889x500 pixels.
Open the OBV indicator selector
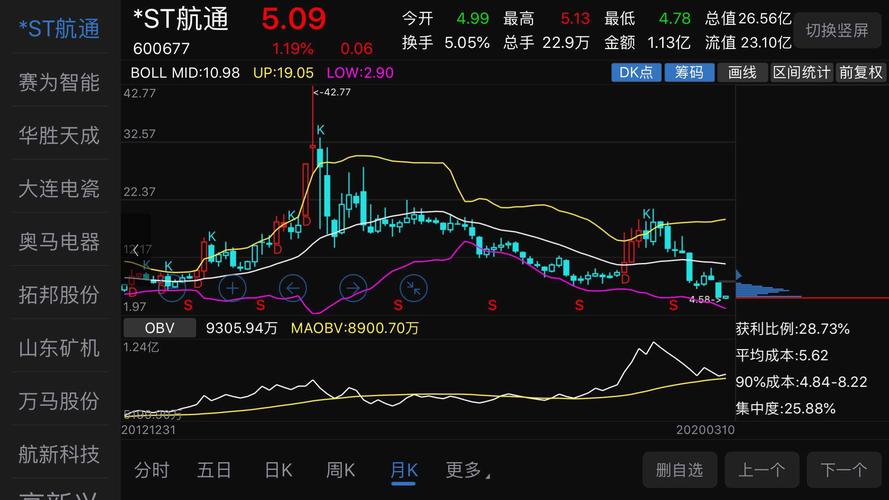159,328
